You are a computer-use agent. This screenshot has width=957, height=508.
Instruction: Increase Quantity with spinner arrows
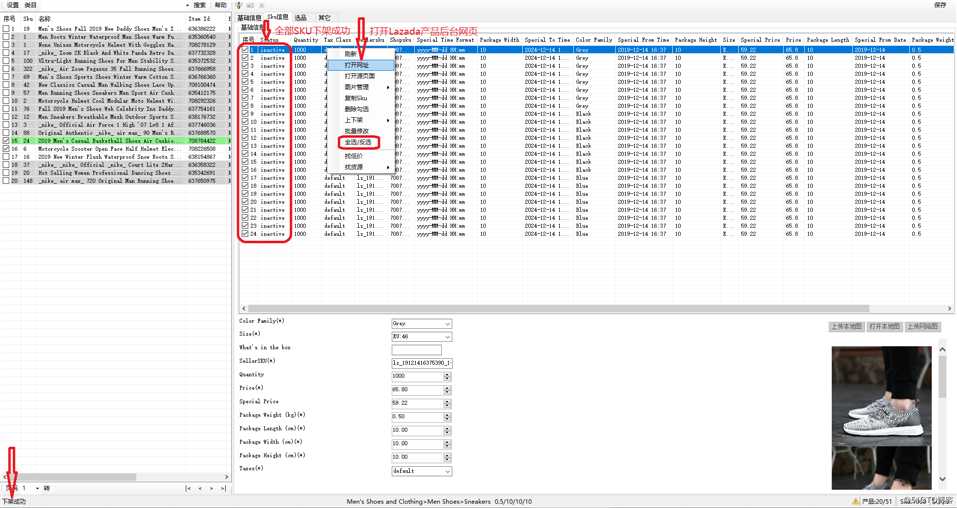coord(447,376)
